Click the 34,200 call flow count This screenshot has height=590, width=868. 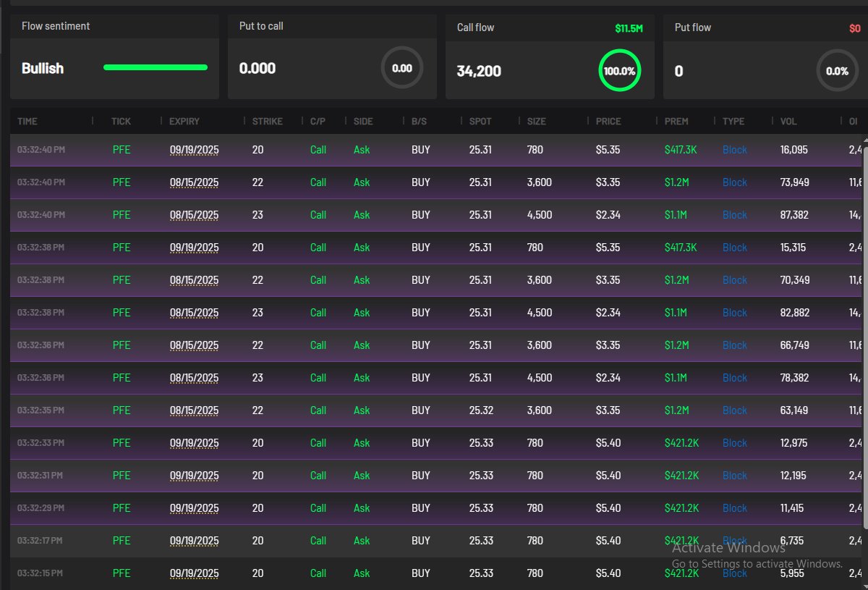tap(479, 71)
